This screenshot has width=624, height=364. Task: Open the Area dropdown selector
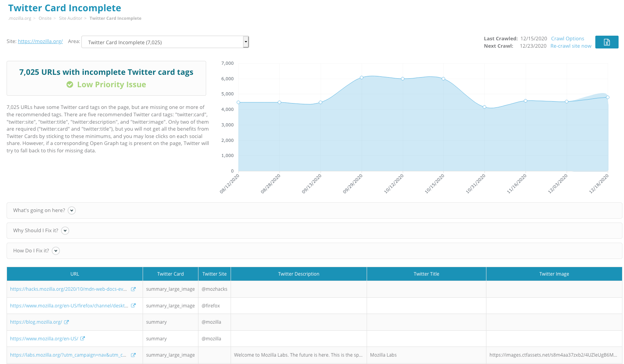(x=246, y=41)
